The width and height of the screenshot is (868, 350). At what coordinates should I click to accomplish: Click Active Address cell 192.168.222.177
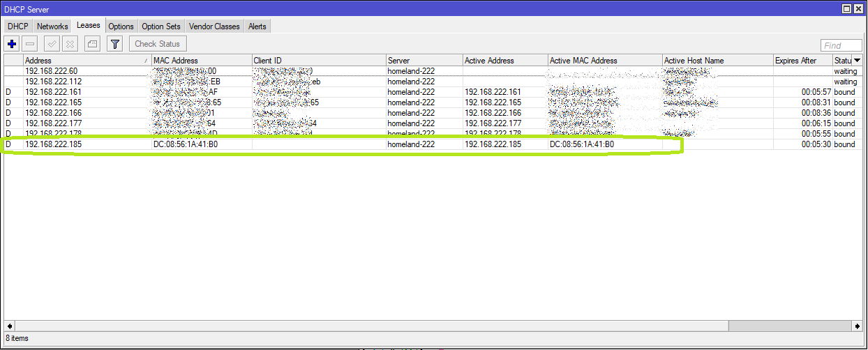(x=493, y=123)
